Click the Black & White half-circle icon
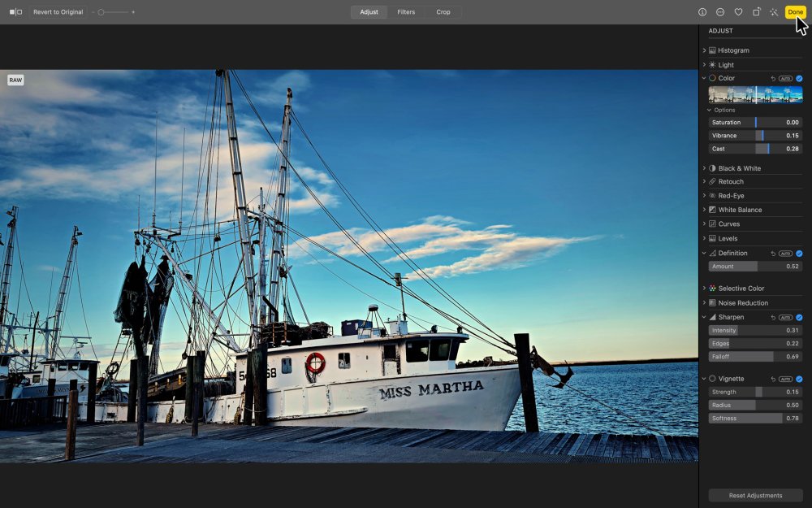The image size is (812, 508). point(713,168)
